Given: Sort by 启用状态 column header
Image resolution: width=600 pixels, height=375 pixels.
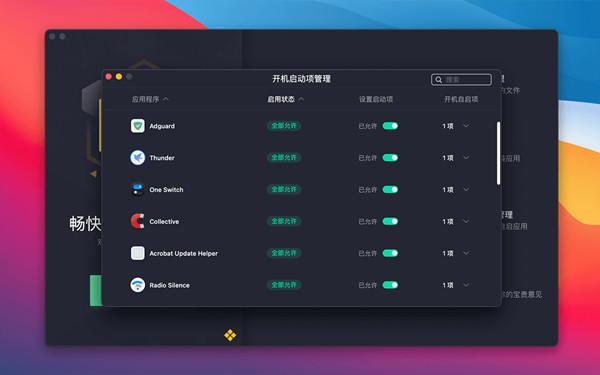Looking at the screenshot, I should tap(285, 99).
